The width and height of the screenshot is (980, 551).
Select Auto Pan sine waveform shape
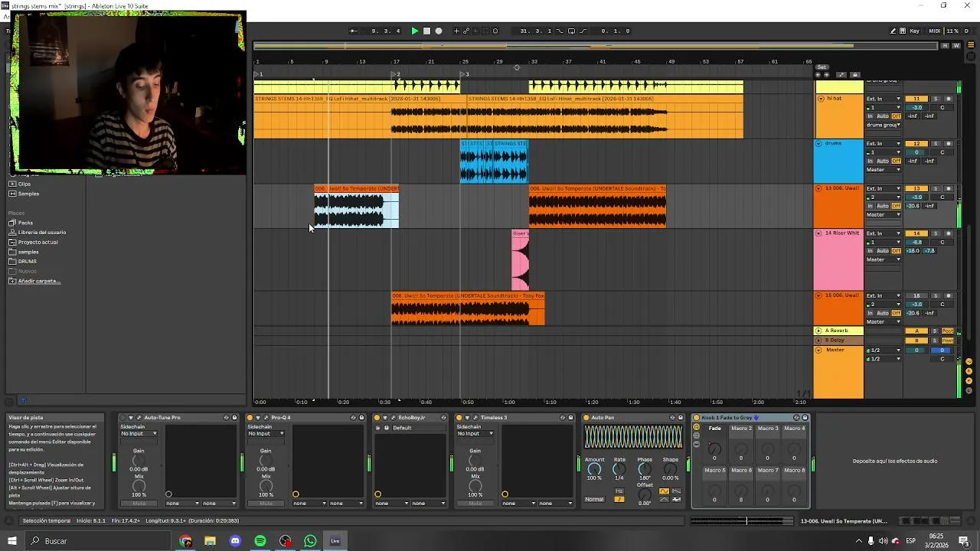coord(664,491)
